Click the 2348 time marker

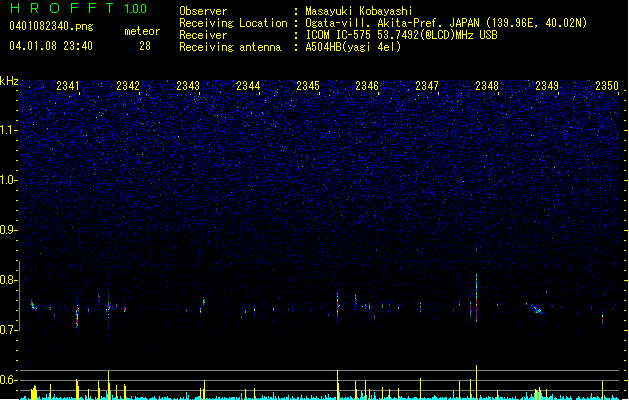pos(487,85)
